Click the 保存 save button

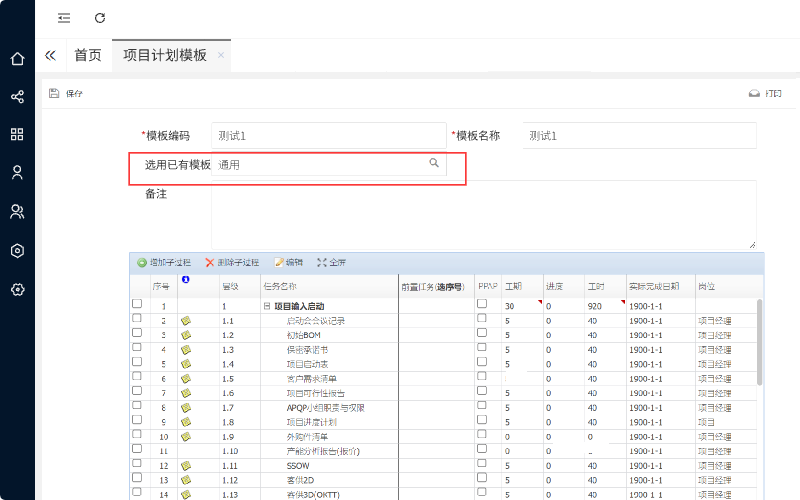66,93
